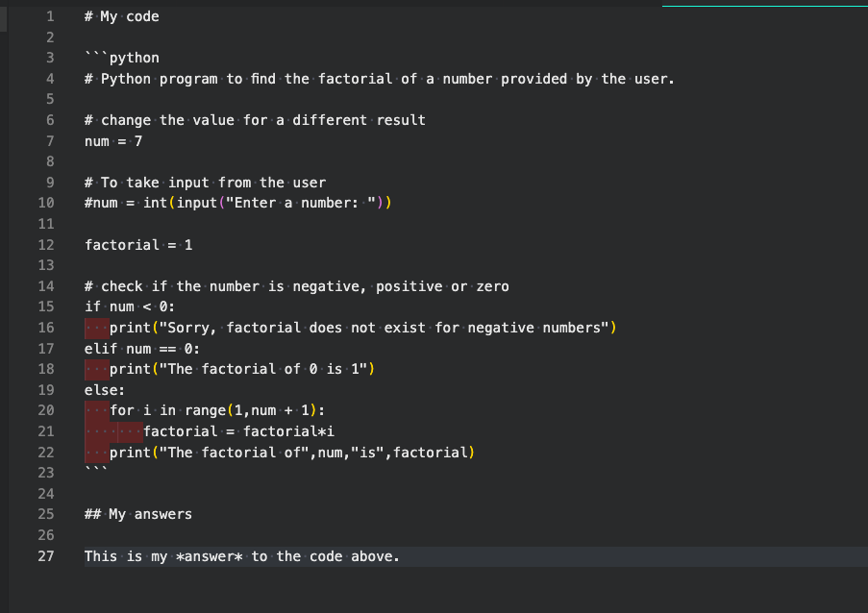Click the 'num = 7' line

113,141
